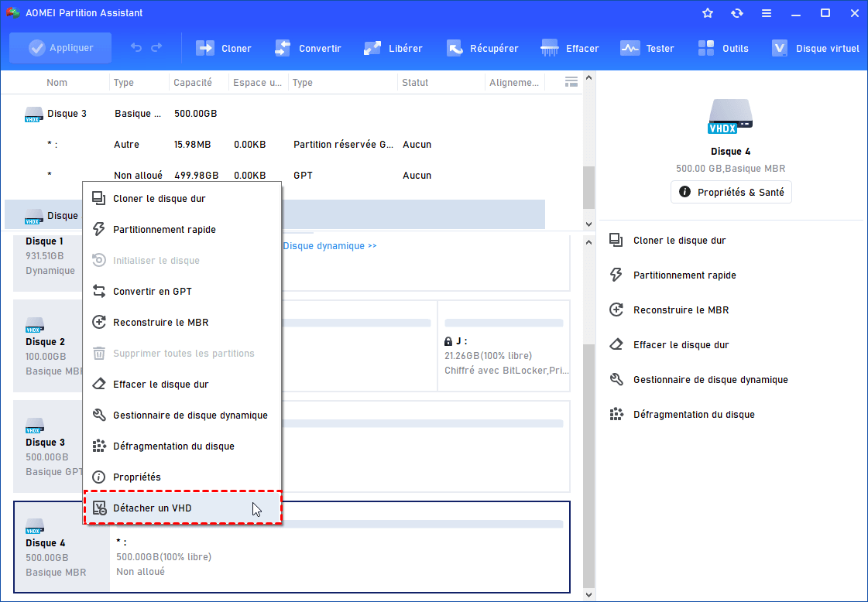The height and width of the screenshot is (602, 868).
Task: Choose Reconstruire le MBR in context menu
Action: coord(182,323)
